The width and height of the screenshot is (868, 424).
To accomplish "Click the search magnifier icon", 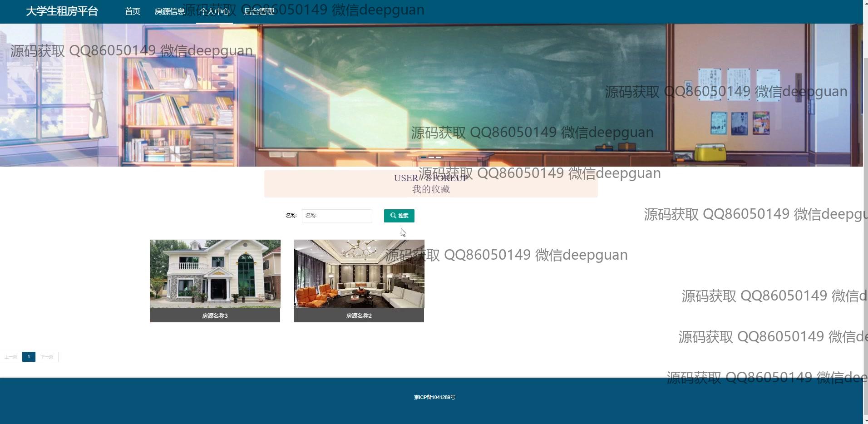I will (x=393, y=216).
